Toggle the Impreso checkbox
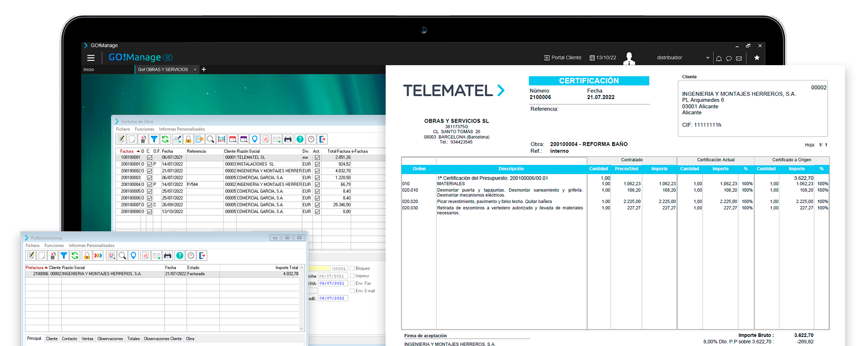This screenshot has height=346, width=868. tap(352, 276)
